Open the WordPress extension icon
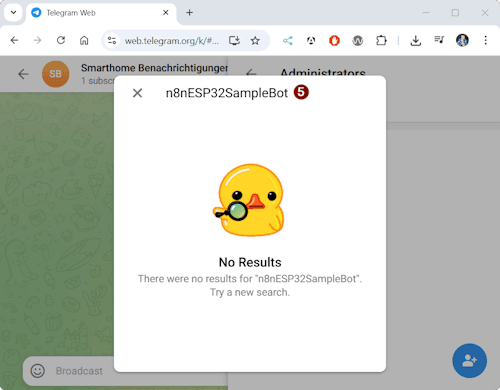This screenshot has height=390, width=500. [358, 41]
